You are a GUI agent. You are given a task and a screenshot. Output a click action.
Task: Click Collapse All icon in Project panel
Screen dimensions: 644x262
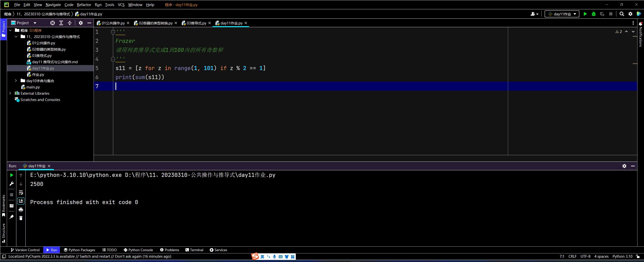(x=70, y=23)
